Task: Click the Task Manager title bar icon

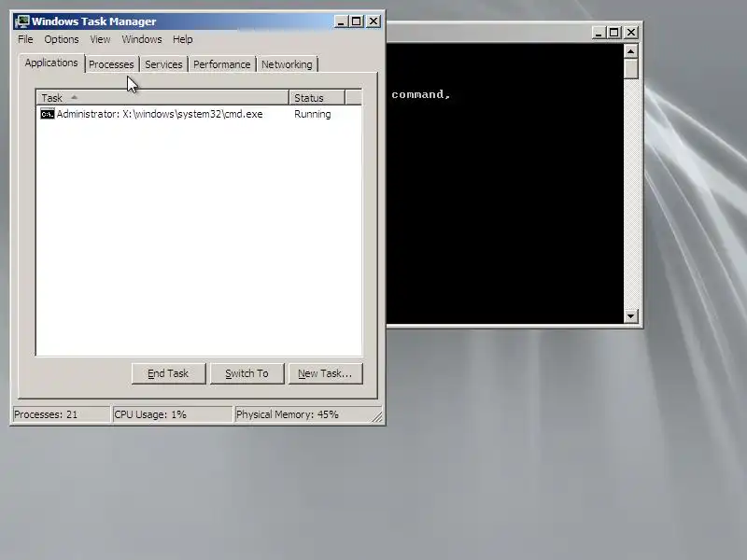Action: [x=22, y=21]
